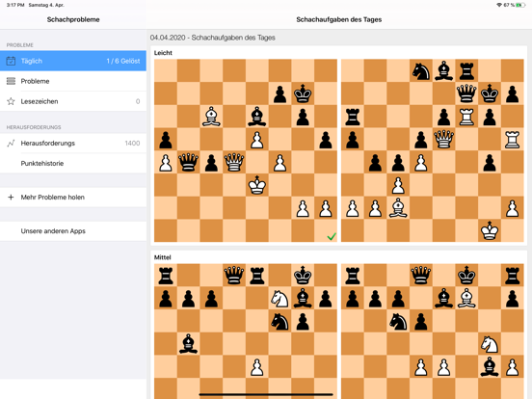Open the Täglich menu row
Viewport: 532px width, 399px height.
pyautogui.click(x=73, y=61)
